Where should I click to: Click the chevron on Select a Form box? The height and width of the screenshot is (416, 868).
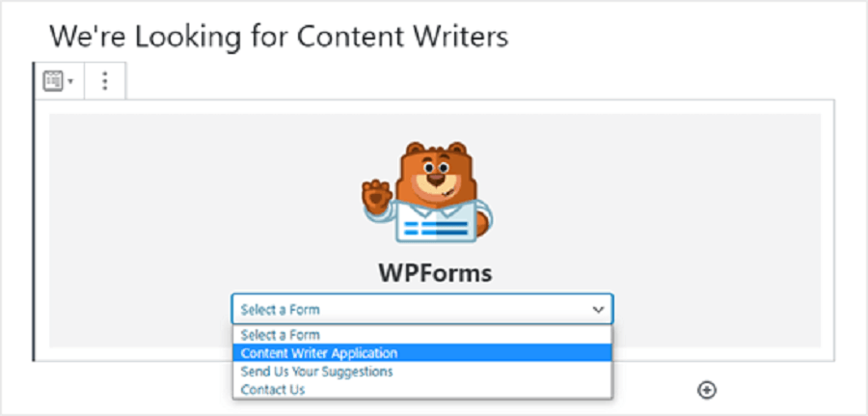(x=598, y=310)
